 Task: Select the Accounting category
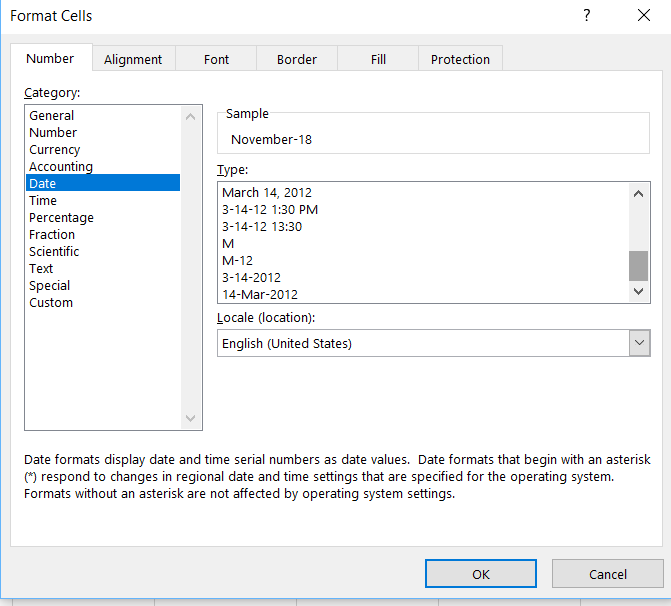[x=61, y=167]
